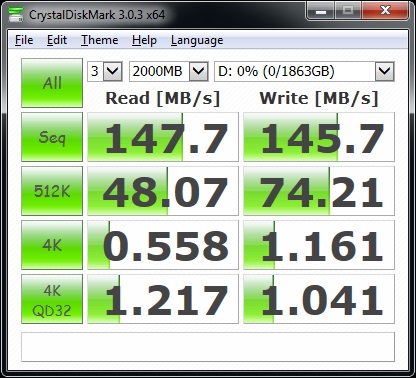The height and width of the screenshot is (378, 416).
Task: Select the 512K write value 74.21
Action: [319, 191]
